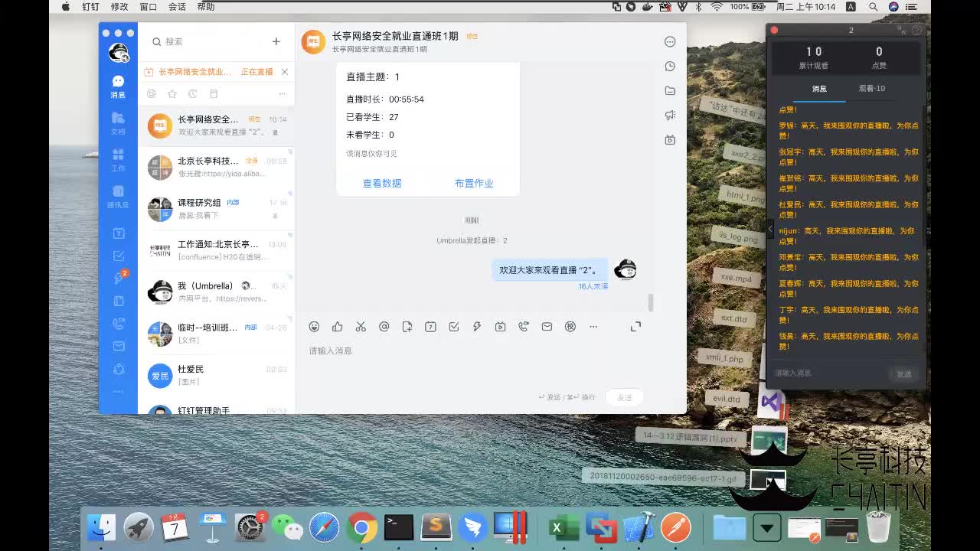Open WeChat from the Dock

click(287, 527)
